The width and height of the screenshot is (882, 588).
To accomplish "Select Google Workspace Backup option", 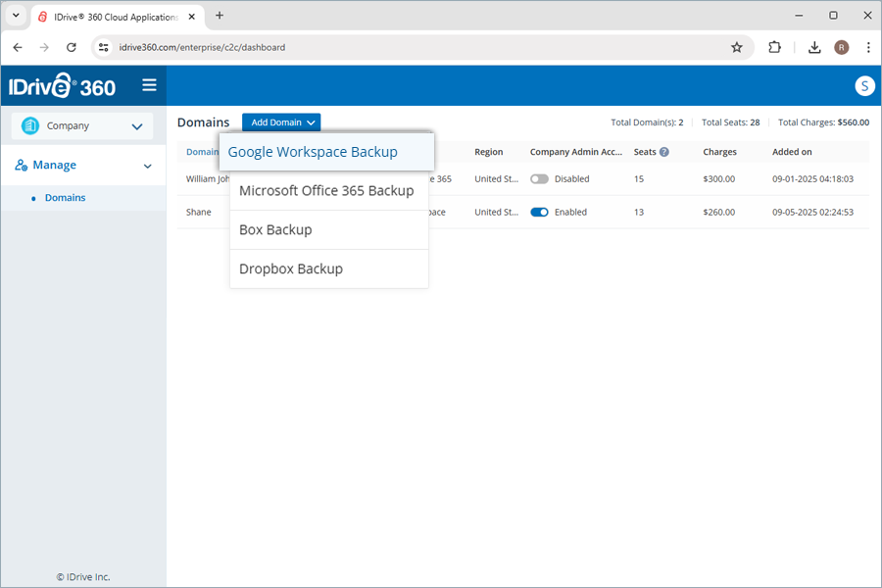I will [313, 152].
